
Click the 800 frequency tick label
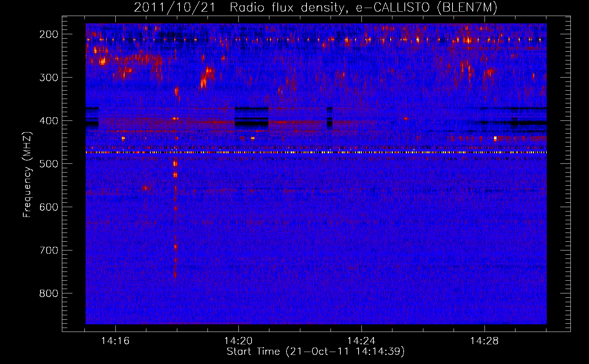click(x=49, y=293)
